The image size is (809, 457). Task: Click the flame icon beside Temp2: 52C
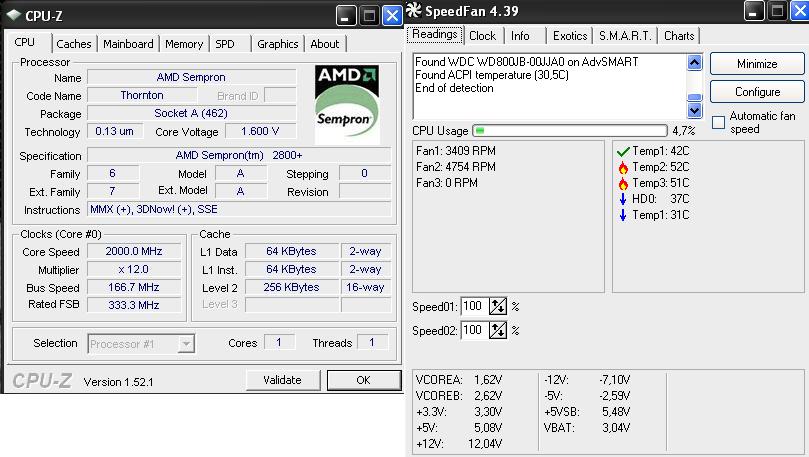[x=623, y=167]
